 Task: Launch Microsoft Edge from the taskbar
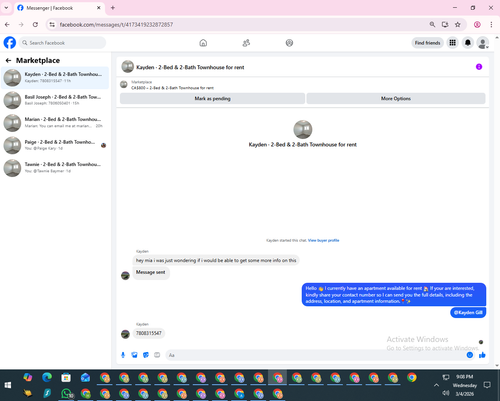pyautogui.click(x=47, y=377)
